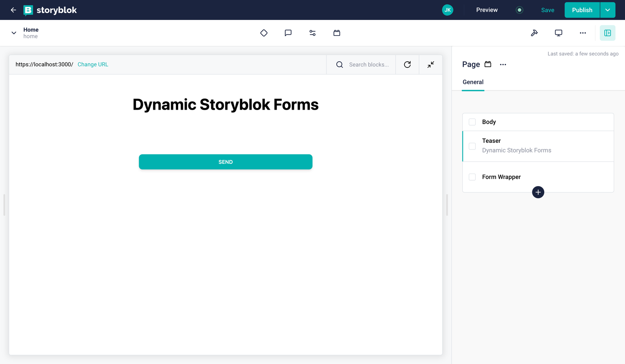Click the Dynamic Storyblok Forms heading
625x364 pixels.
(x=225, y=105)
